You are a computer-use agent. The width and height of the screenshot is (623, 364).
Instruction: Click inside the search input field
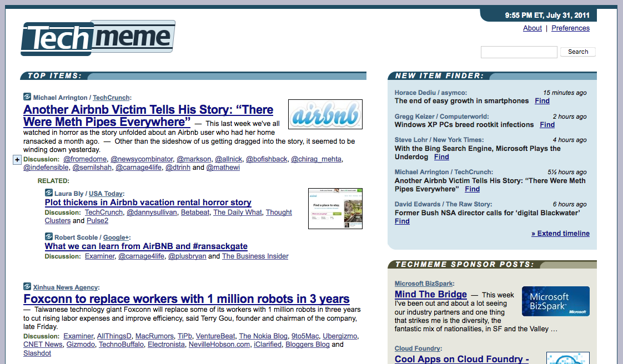pos(519,52)
